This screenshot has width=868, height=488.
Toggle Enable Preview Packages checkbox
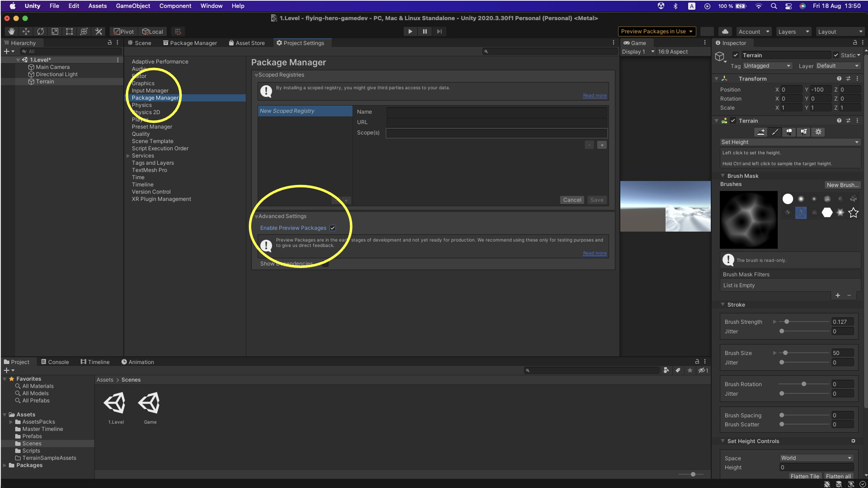[x=333, y=228]
